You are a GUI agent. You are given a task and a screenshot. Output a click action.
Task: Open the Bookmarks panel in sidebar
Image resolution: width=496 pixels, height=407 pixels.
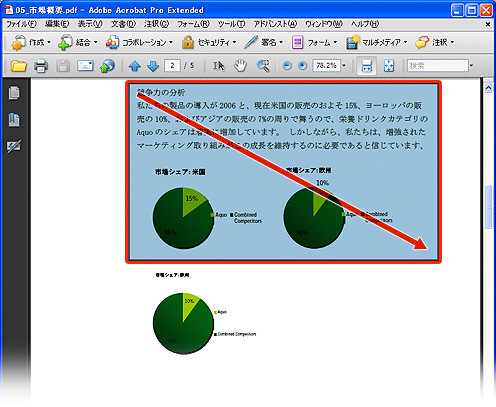point(14,120)
